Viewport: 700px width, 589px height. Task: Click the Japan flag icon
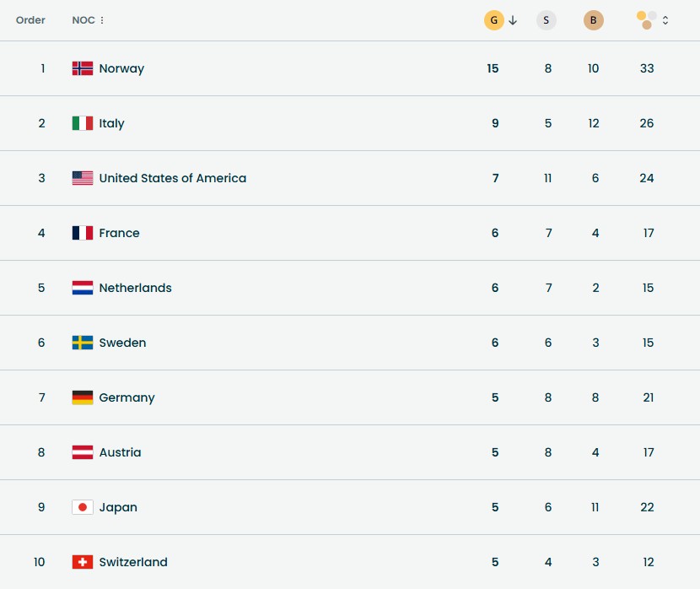coord(82,507)
